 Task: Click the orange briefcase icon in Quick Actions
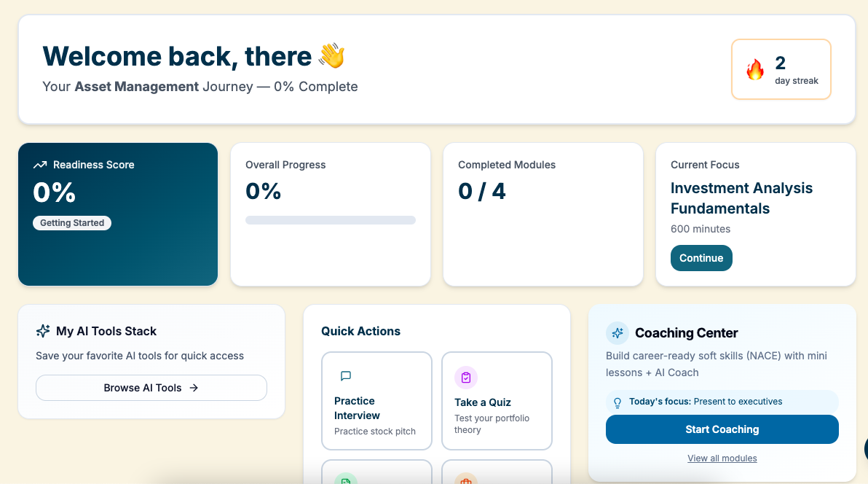click(x=466, y=480)
